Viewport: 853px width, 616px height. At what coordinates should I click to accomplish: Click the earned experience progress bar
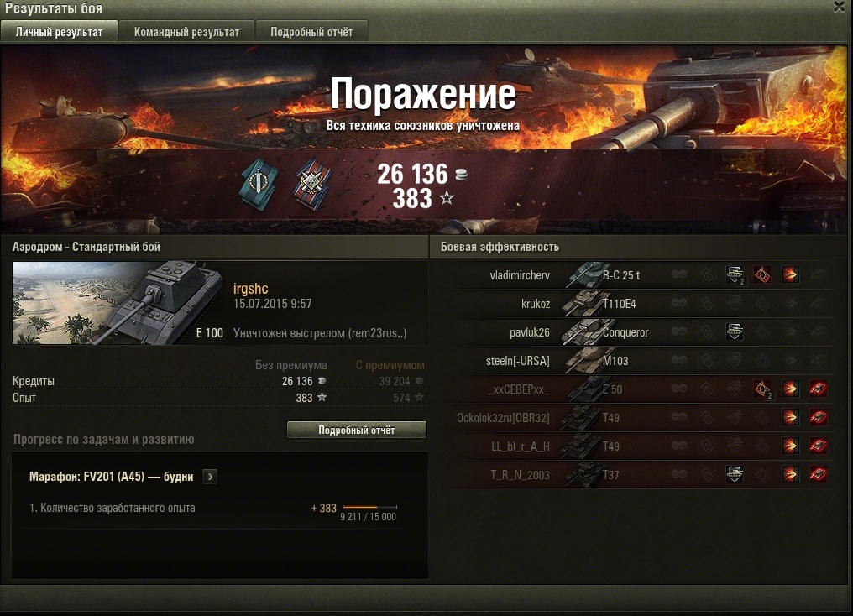[370, 507]
